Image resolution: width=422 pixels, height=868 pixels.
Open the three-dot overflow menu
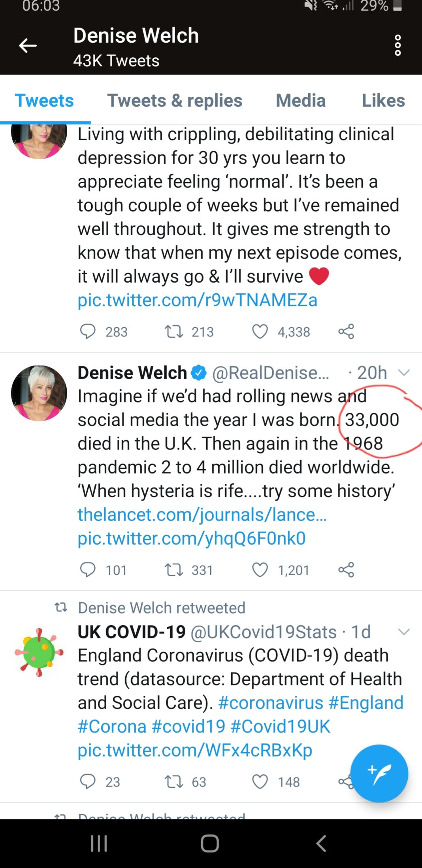(398, 45)
